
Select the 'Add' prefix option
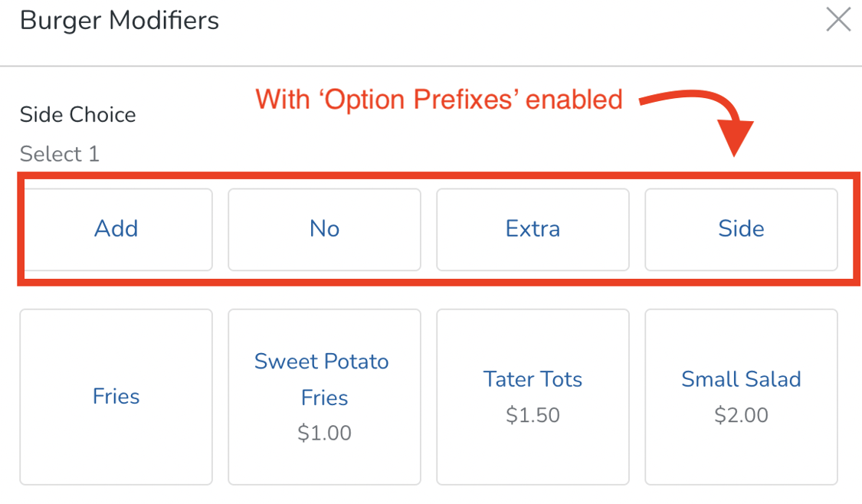(x=116, y=229)
